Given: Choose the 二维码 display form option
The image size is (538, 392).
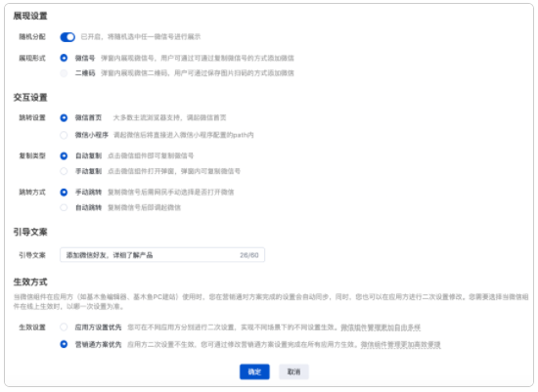Looking at the screenshot, I should pyautogui.click(x=64, y=73).
